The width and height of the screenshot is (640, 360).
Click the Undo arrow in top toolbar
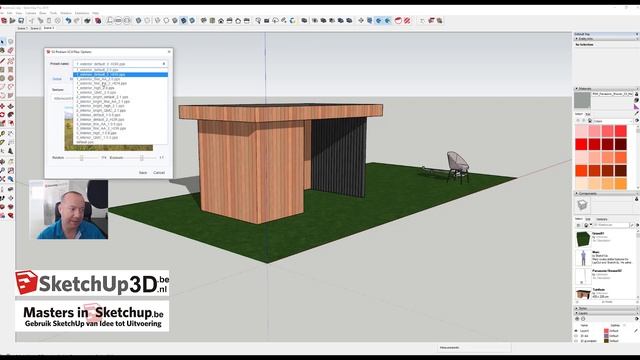(x=68, y=20)
